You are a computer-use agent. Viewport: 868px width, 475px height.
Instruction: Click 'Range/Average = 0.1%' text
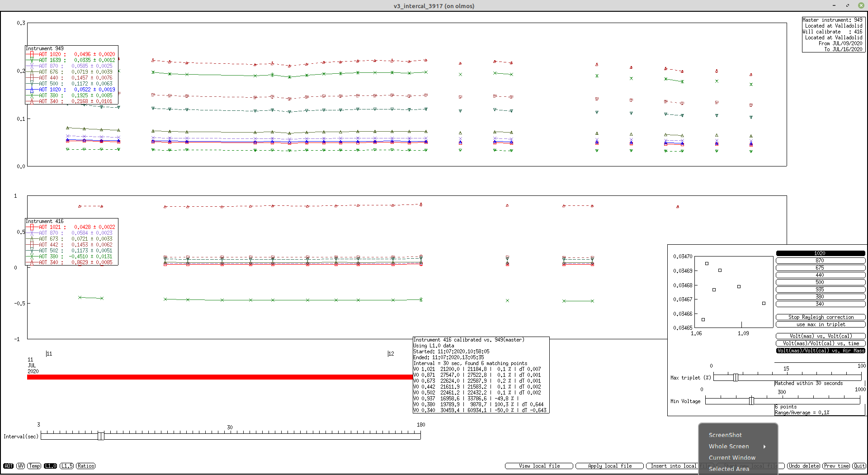click(x=802, y=413)
